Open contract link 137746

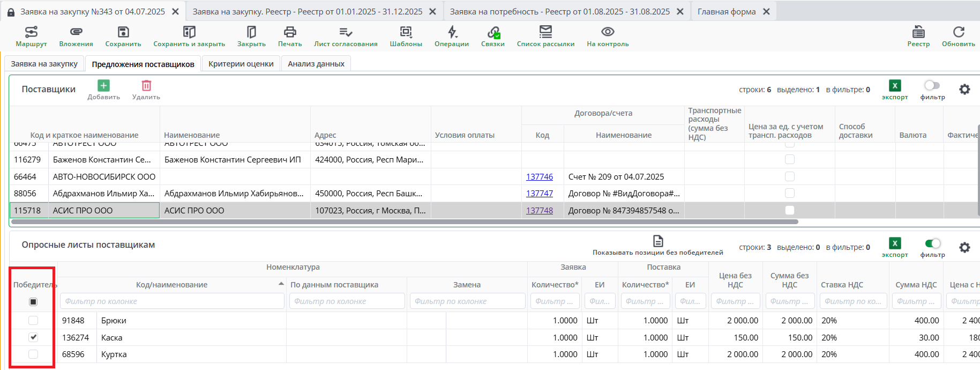[x=539, y=176]
